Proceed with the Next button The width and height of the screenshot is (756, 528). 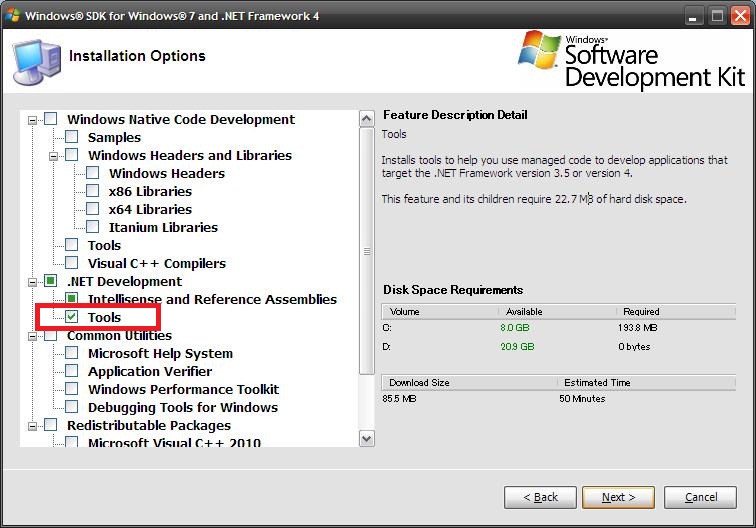coord(619,497)
